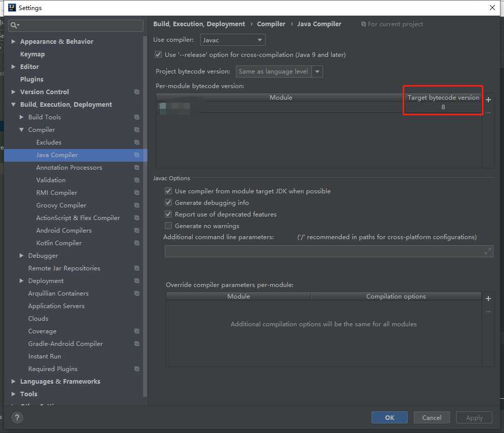Click the Additional command line parameters field
Viewport: 504px width, 433px height.
329,251
